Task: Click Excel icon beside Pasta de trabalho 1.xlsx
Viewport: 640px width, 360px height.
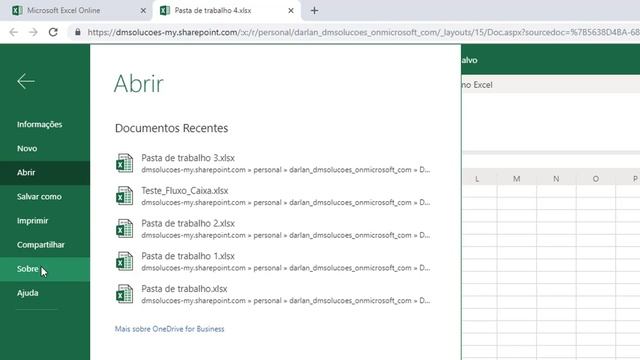Action: 124,261
